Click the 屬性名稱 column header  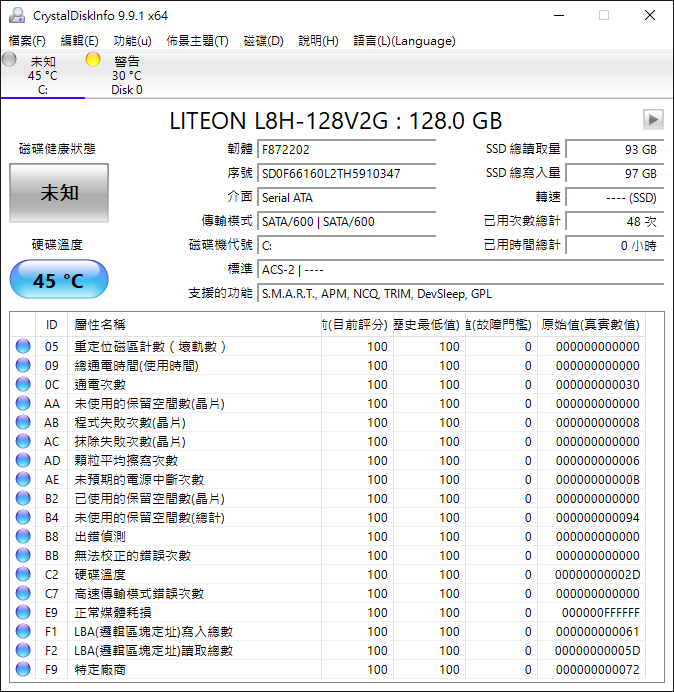pos(194,325)
